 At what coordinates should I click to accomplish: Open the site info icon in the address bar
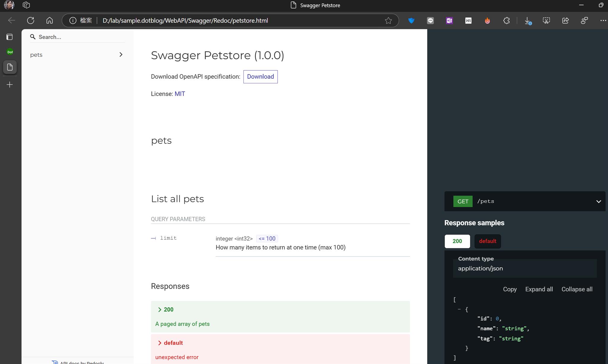pyautogui.click(x=73, y=20)
